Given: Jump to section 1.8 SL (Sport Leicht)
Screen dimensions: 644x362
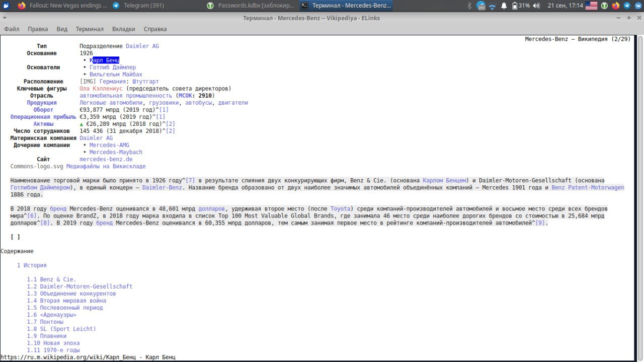Looking at the screenshot, I should point(61,328).
